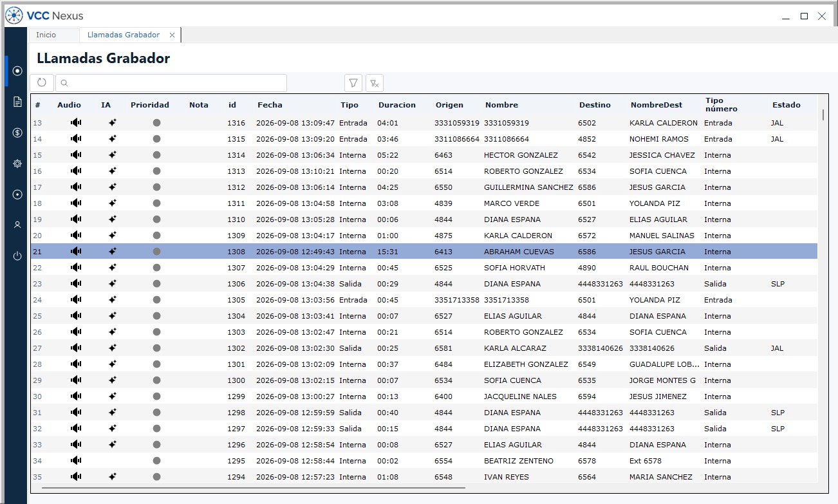Open the gear settings icon in the sidebar
The height and width of the screenshot is (504, 838).
[x=17, y=163]
